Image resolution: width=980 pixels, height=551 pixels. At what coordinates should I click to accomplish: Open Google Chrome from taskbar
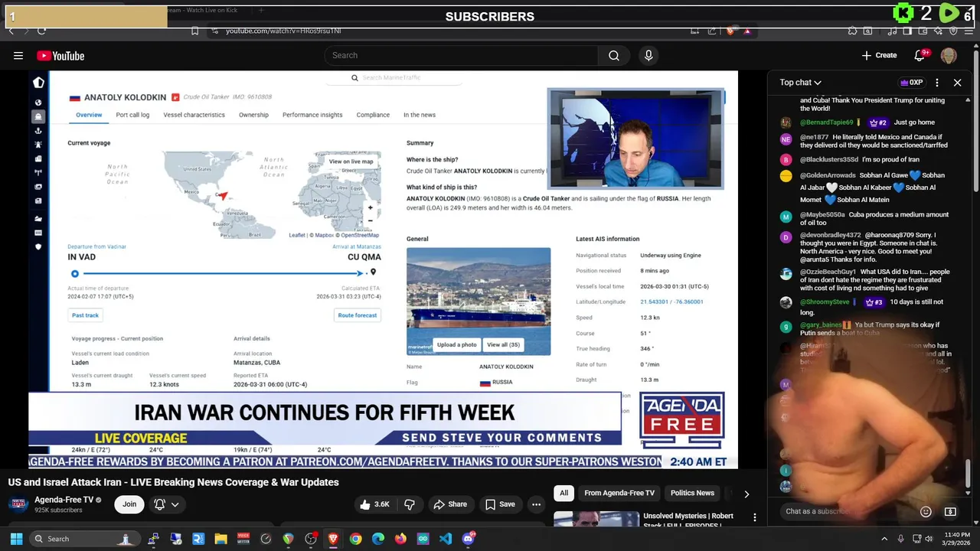(x=355, y=539)
